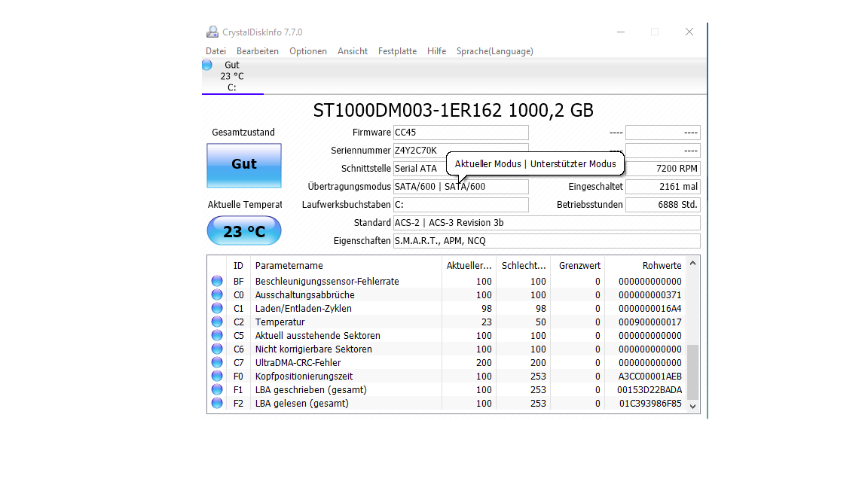Viewport: 868px width, 488px height.
Task: Click status orb for Beschleunigungssensor-Fehlerrate row
Action: (217, 281)
